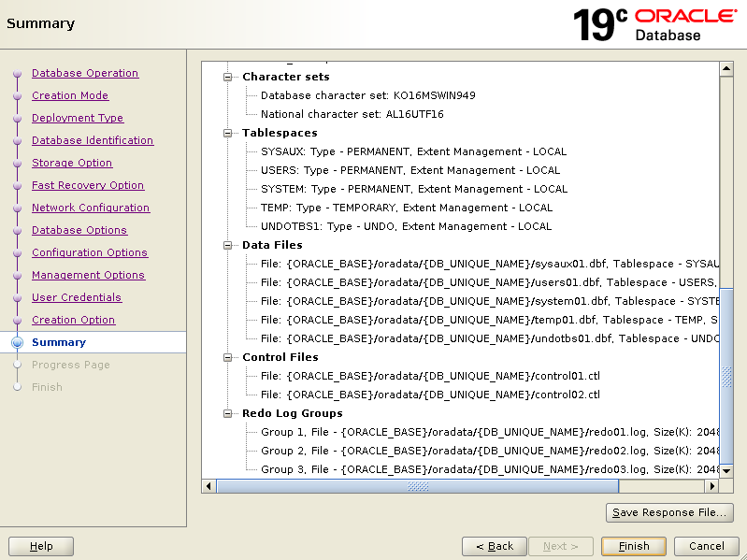Open Deployment Type step
Image resolution: width=747 pixels, height=560 pixels.
click(78, 118)
